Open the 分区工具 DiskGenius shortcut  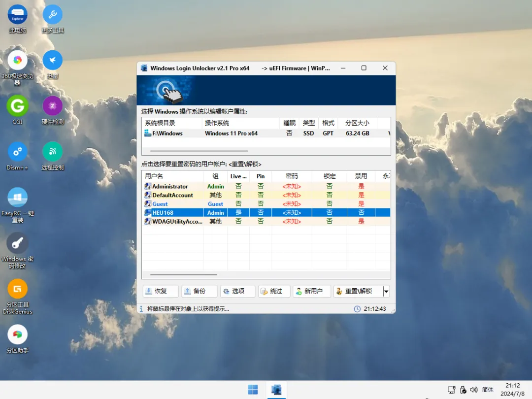tap(17, 297)
